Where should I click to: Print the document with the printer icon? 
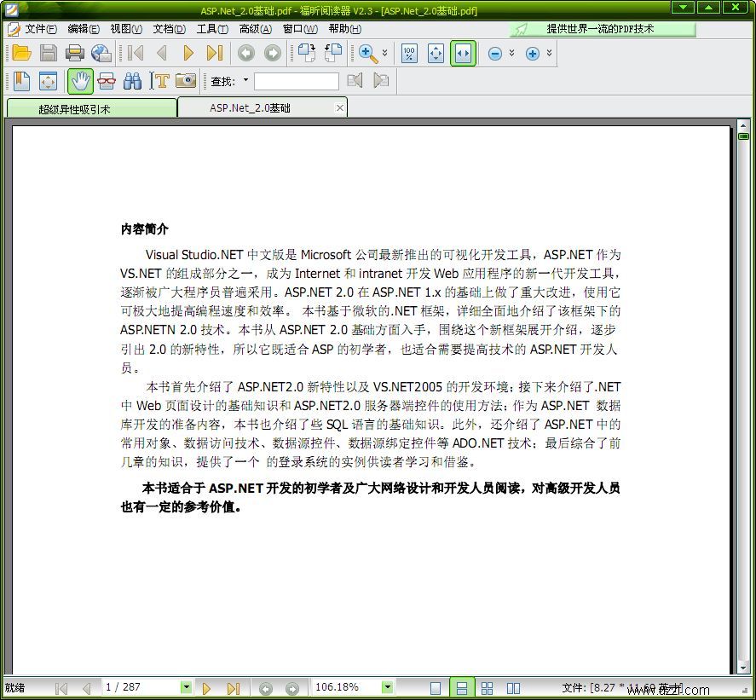tap(74, 53)
